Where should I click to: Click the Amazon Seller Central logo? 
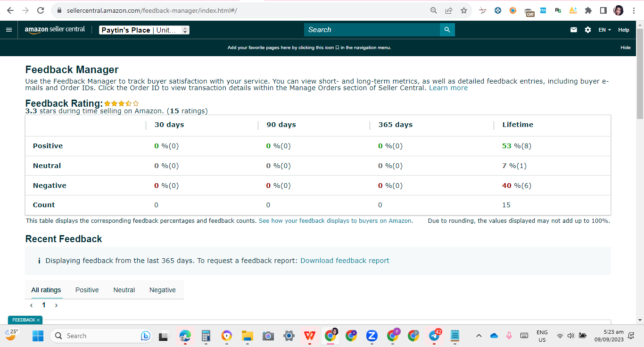point(55,30)
